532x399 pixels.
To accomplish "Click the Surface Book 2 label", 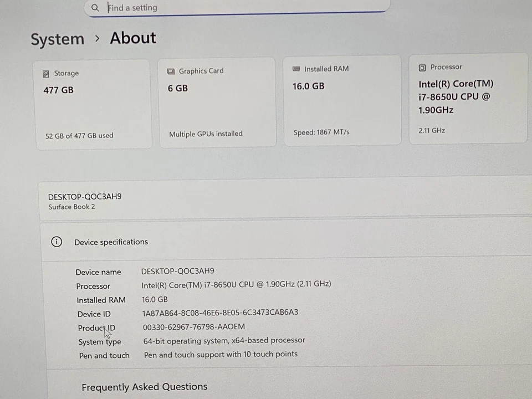I will coord(71,207).
